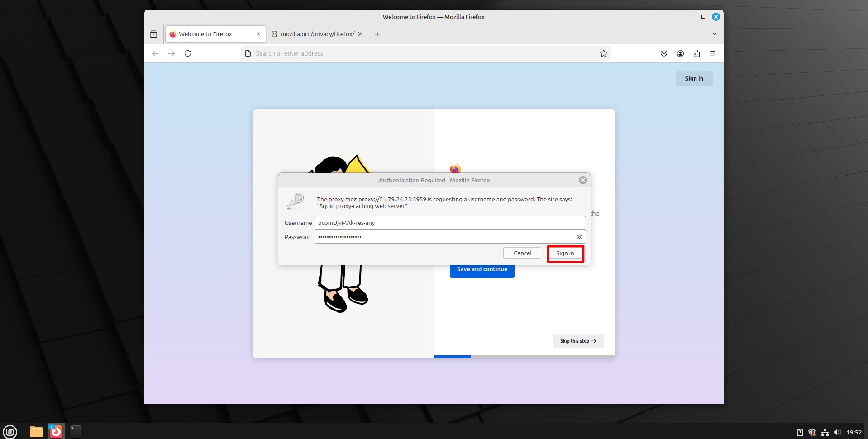This screenshot has height=439, width=868.
Task: Open the Firefox account icon
Action: (x=680, y=53)
